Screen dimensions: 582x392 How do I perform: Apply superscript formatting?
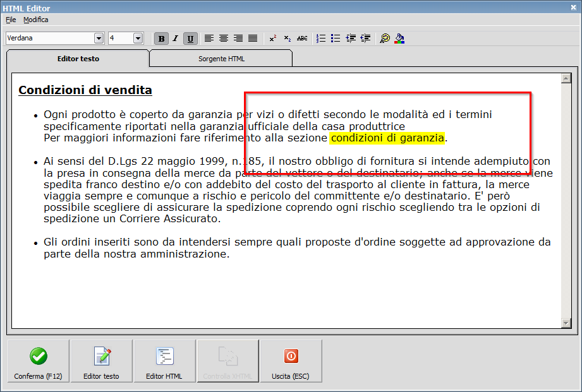[273, 39]
